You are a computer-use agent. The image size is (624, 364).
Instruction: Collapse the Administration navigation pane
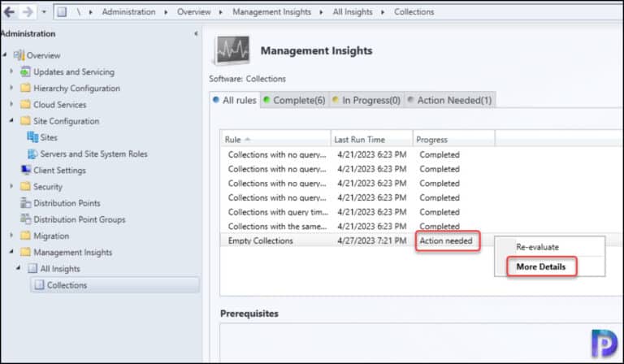(x=196, y=34)
